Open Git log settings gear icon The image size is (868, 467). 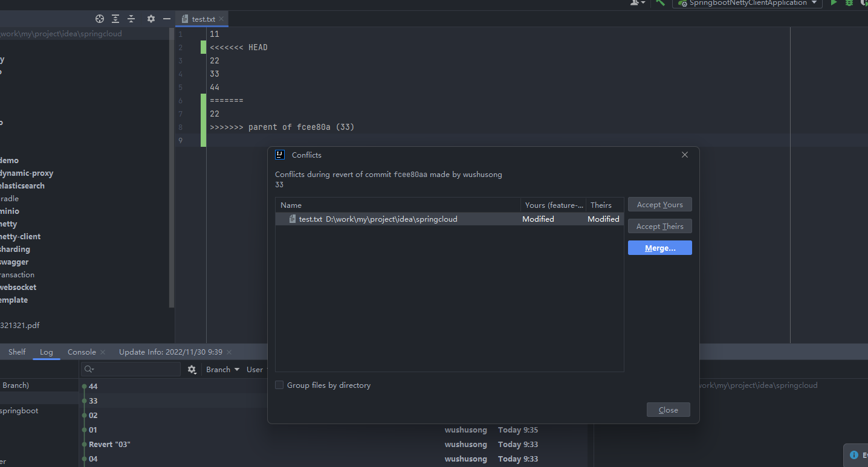(x=192, y=370)
